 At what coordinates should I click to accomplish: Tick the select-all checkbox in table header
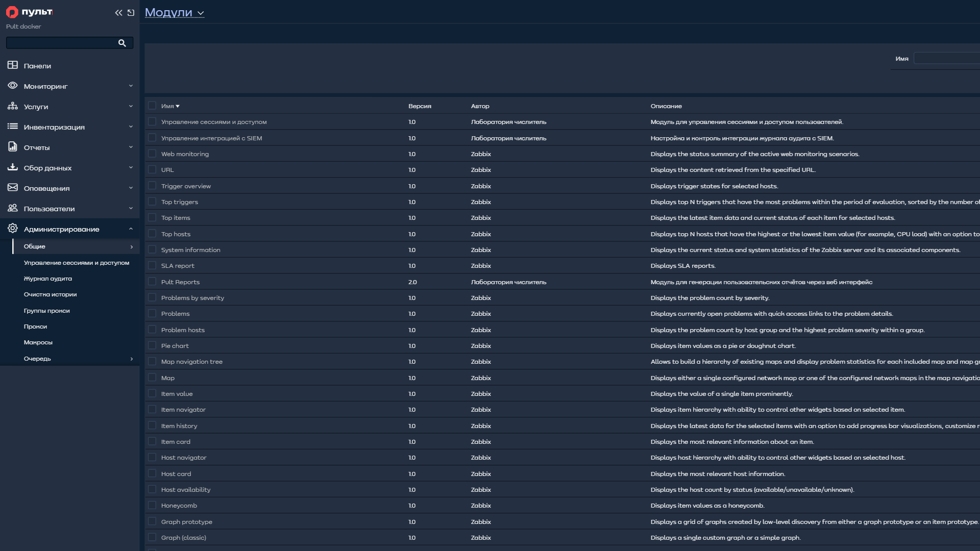152,106
